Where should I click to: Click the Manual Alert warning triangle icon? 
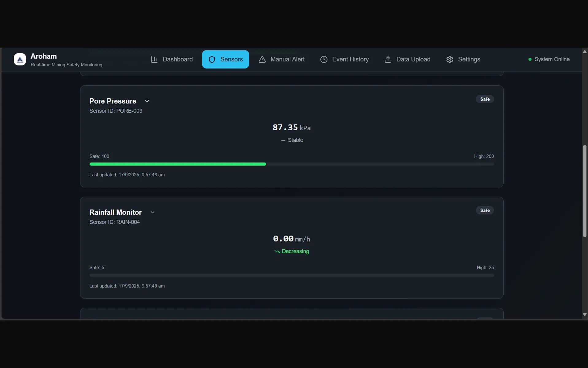coord(262,59)
